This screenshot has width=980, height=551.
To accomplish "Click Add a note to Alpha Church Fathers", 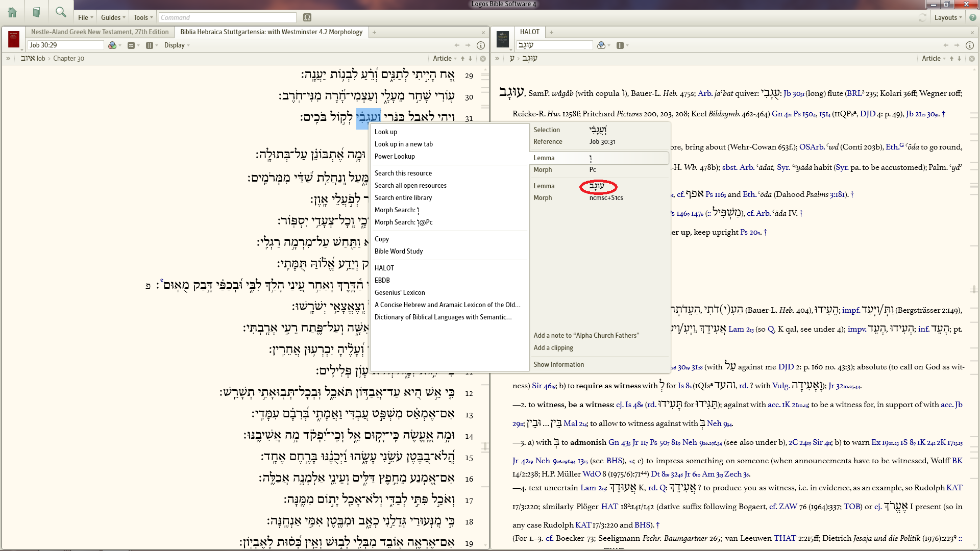I will [586, 336].
